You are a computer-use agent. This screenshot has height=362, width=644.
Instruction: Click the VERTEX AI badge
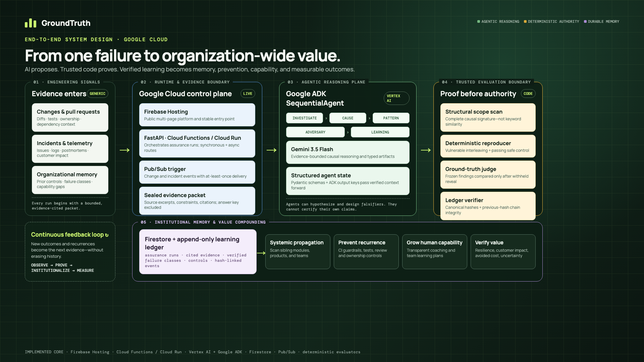click(396, 98)
